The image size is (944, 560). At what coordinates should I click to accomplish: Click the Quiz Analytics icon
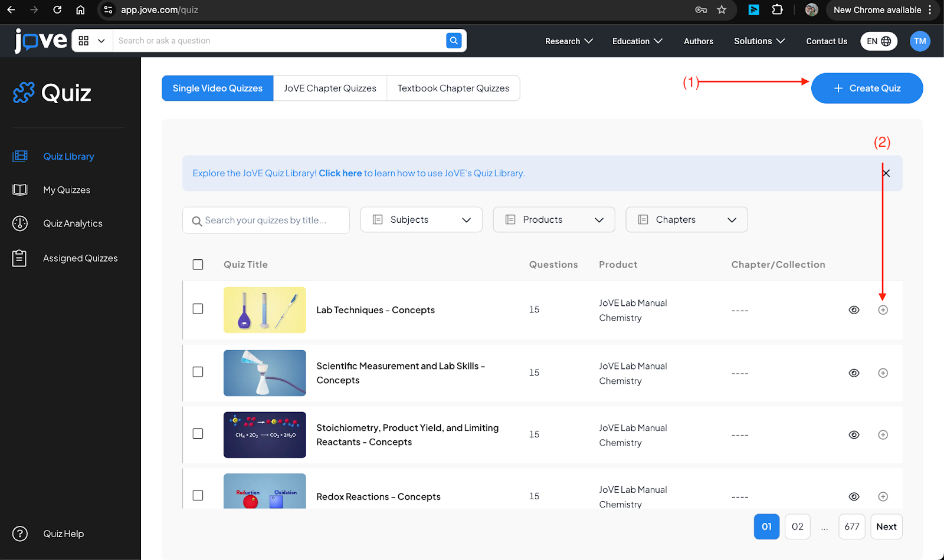click(20, 223)
